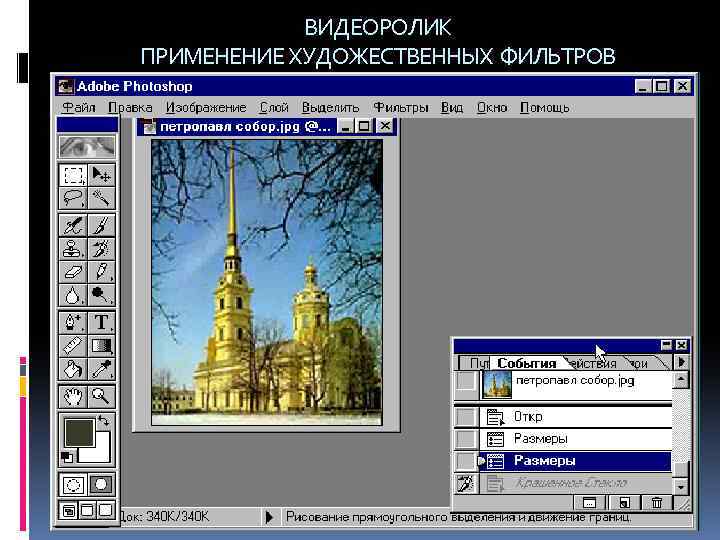Select the highlighted Размеры history state

click(575, 461)
